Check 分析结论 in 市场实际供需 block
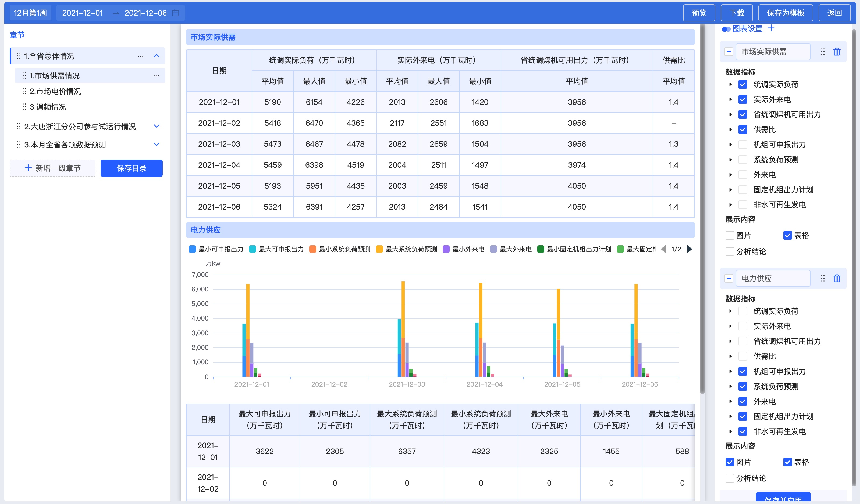 [730, 251]
